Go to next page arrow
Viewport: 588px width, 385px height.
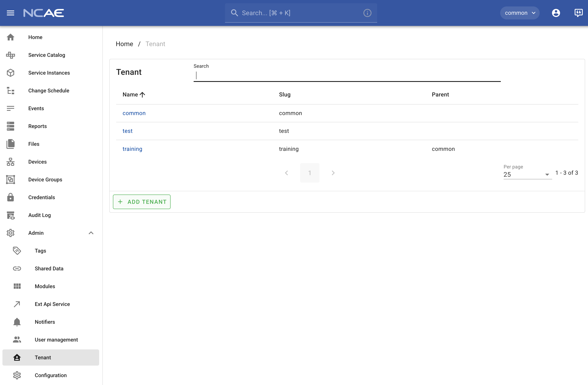click(x=333, y=173)
